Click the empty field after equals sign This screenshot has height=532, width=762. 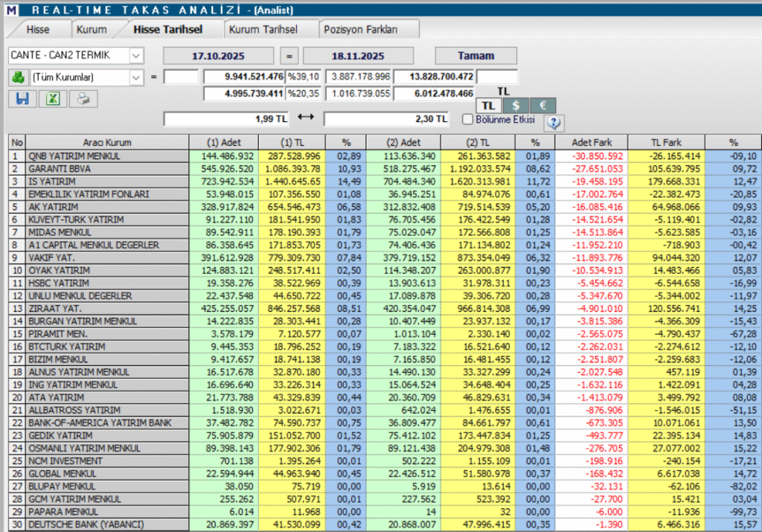(x=181, y=77)
